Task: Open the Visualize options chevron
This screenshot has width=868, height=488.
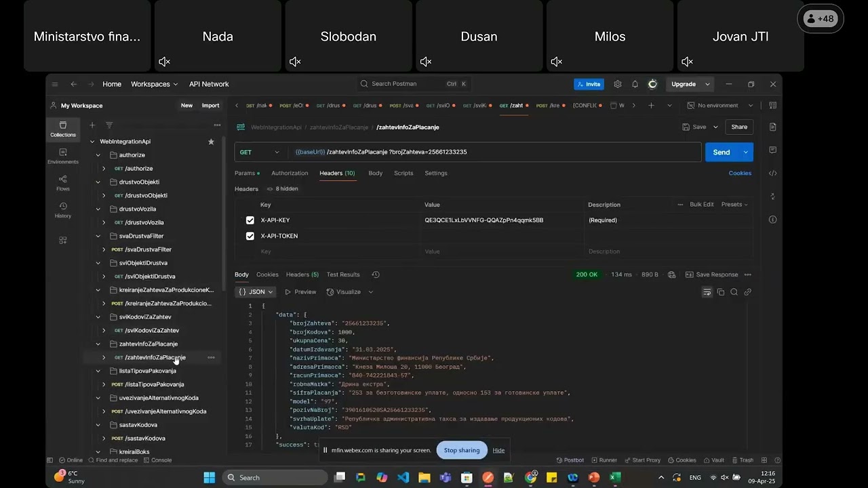Action: coord(370,292)
